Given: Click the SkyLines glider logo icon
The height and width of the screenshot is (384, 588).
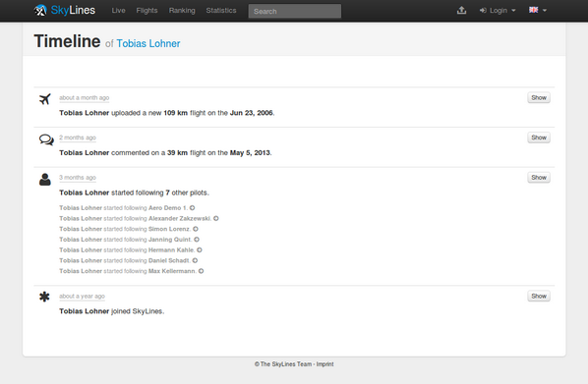Looking at the screenshot, I should click(x=40, y=10).
